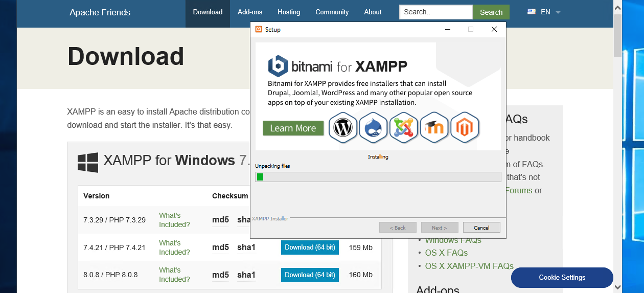Click What's Included for version 8.0.8

point(174,275)
